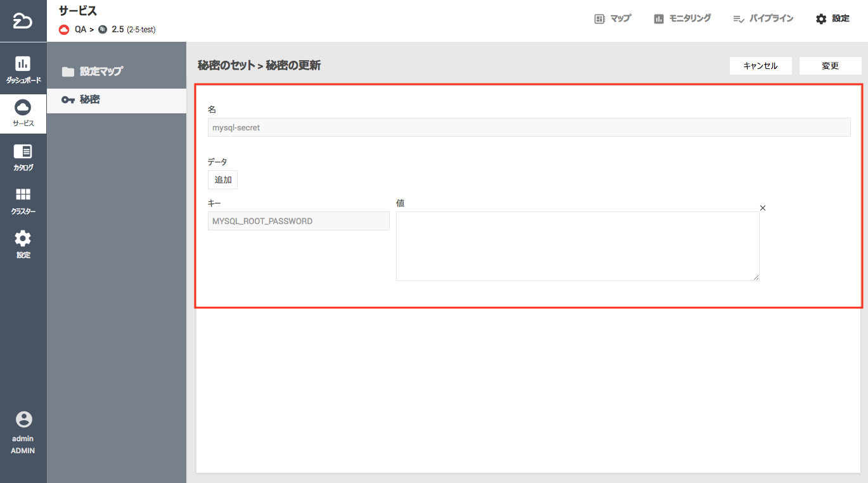
Task: Click the mysql-secret name field
Action: 529,127
